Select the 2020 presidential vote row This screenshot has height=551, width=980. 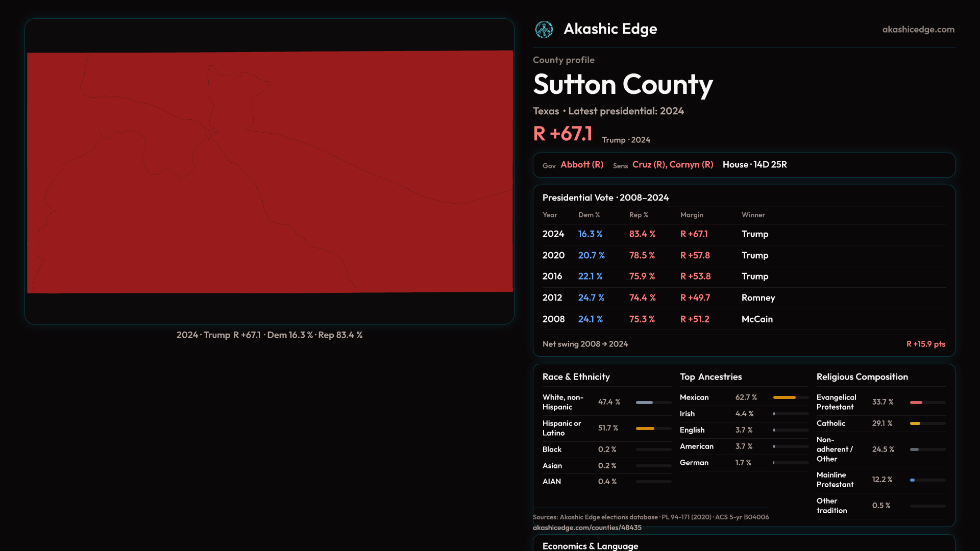(743, 256)
